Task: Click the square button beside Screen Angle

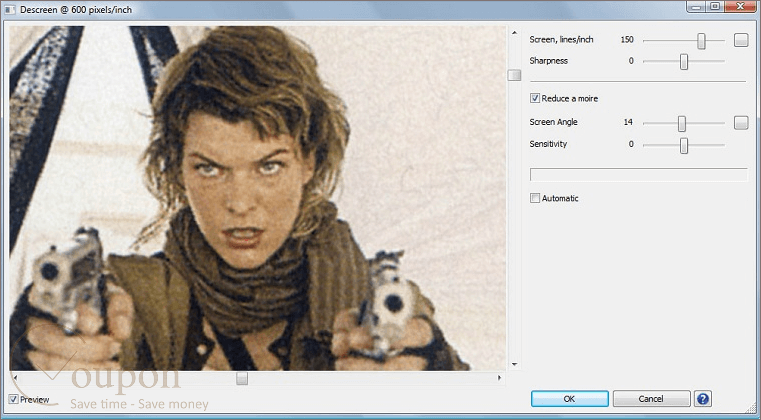Action: click(741, 122)
